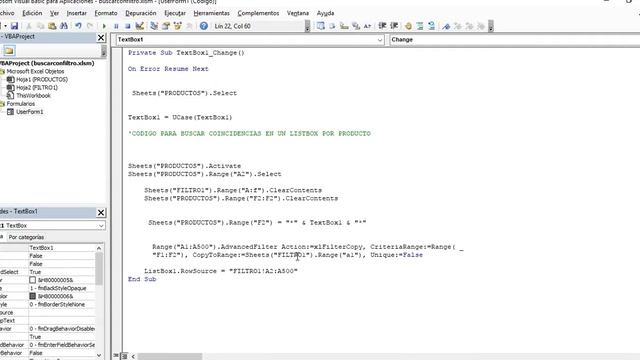Toggle Design Mode icon
640x360 pixels.
point(140,26)
